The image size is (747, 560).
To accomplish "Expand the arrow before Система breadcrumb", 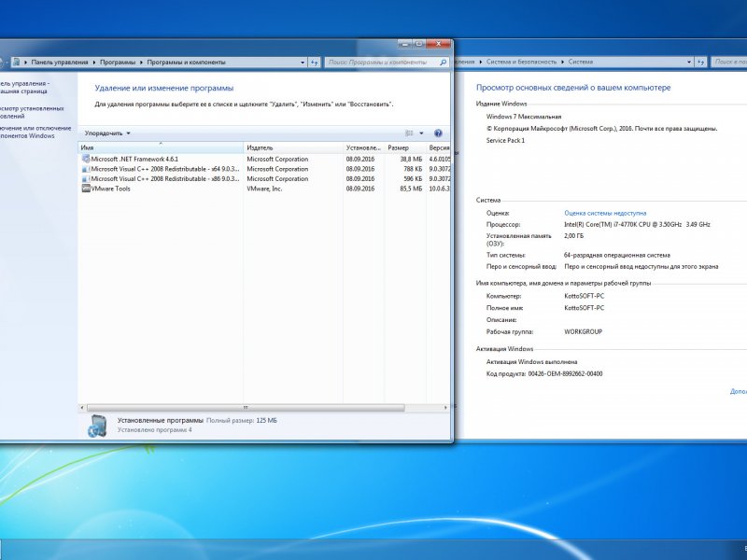I will coord(563,62).
